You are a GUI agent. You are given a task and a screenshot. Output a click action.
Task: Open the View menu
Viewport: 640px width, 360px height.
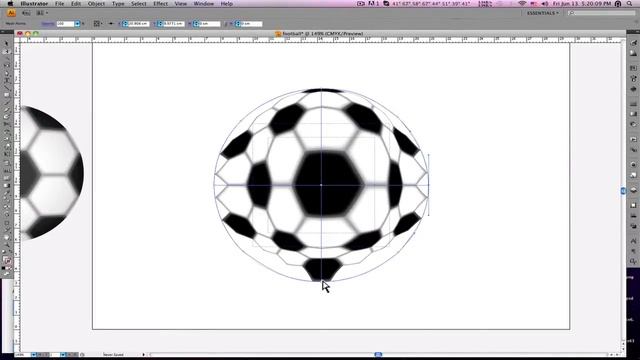coord(181,4)
